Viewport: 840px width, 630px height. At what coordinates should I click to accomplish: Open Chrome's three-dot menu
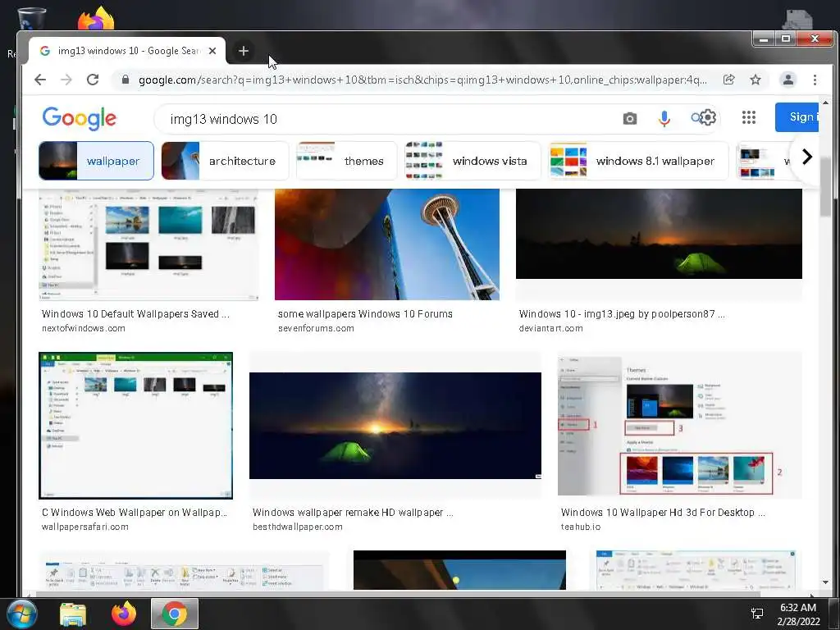815,80
